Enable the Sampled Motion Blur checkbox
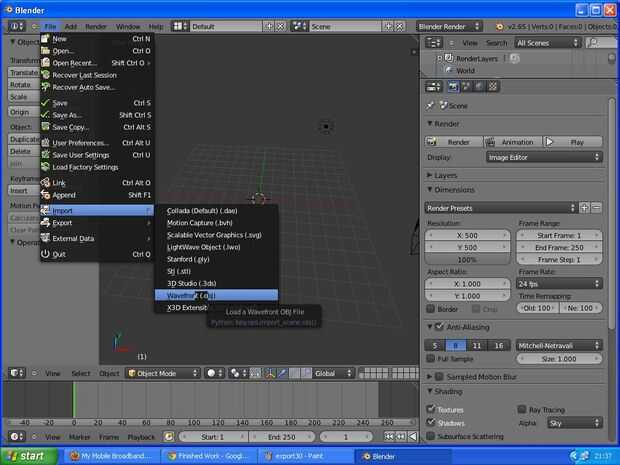Image resolution: width=620 pixels, height=465 pixels. (439, 376)
